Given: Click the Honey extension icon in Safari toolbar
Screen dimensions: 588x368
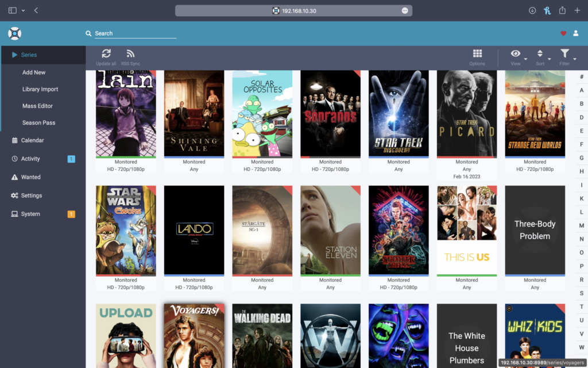Looking at the screenshot, I should pyautogui.click(x=547, y=10).
